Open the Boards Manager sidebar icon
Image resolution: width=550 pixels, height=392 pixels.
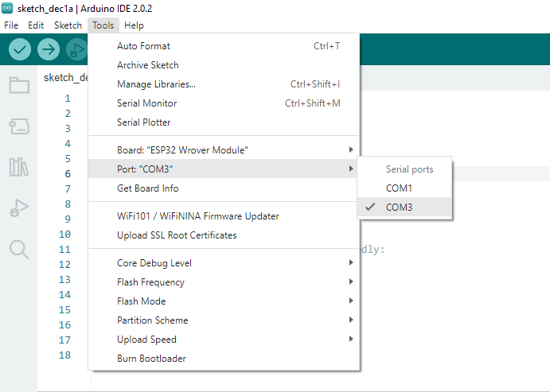(19, 126)
